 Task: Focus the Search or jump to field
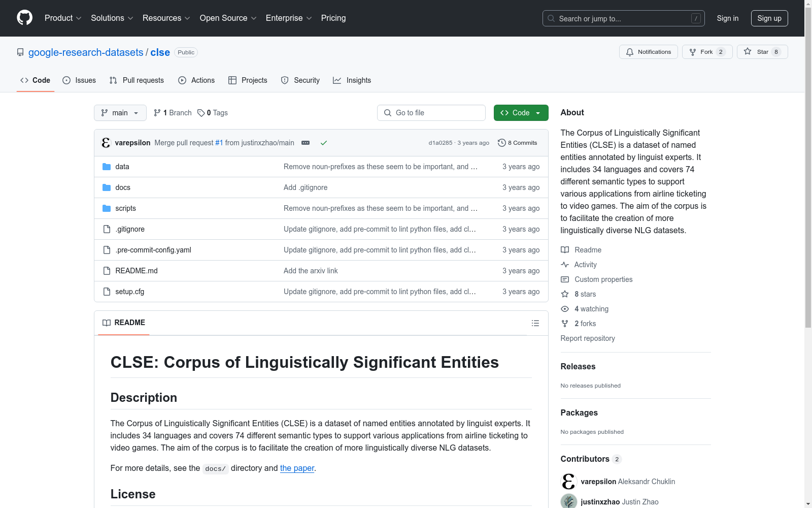click(x=624, y=18)
